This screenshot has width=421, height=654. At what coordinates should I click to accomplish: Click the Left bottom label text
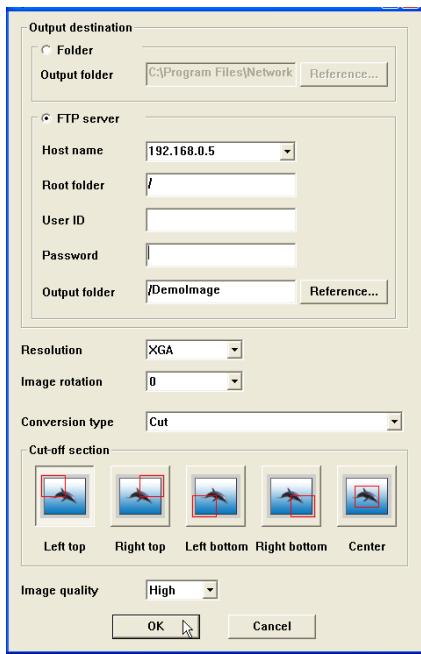point(217,546)
